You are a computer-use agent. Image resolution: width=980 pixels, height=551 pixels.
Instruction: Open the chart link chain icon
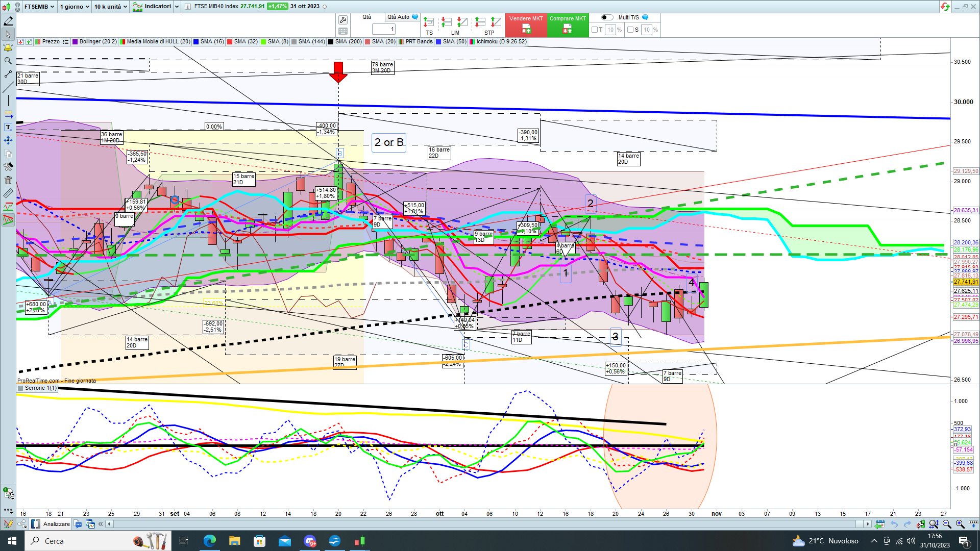[x=16, y=7]
